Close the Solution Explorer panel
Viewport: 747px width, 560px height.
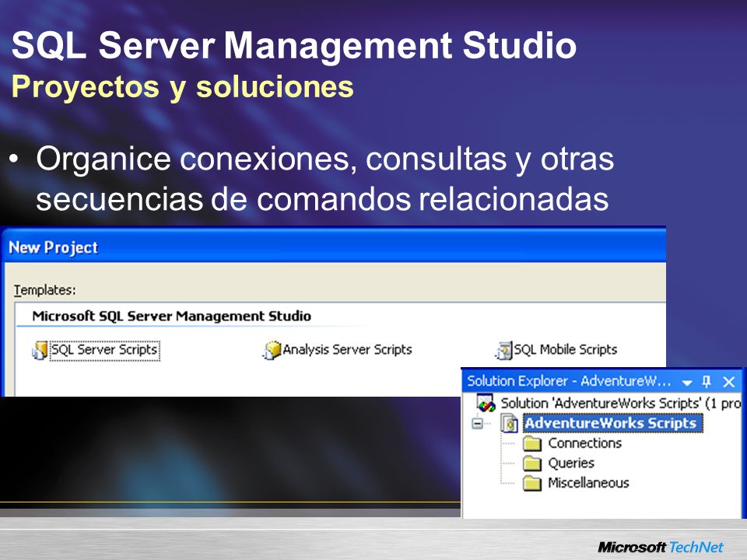(x=729, y=381)
